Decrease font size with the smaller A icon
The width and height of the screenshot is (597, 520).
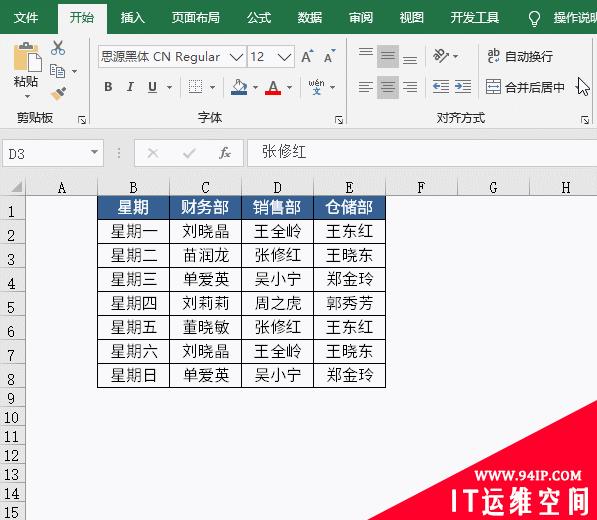[329, 57]
